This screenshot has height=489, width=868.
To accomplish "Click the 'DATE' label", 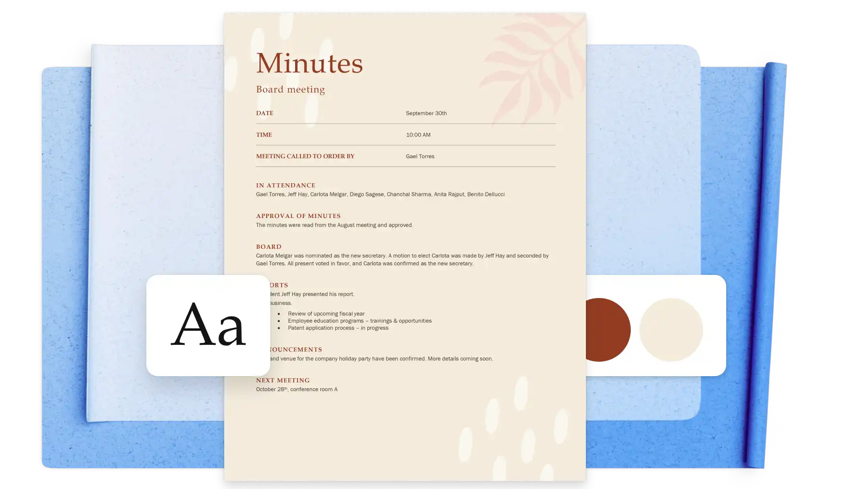I will [x=265, y=113].
